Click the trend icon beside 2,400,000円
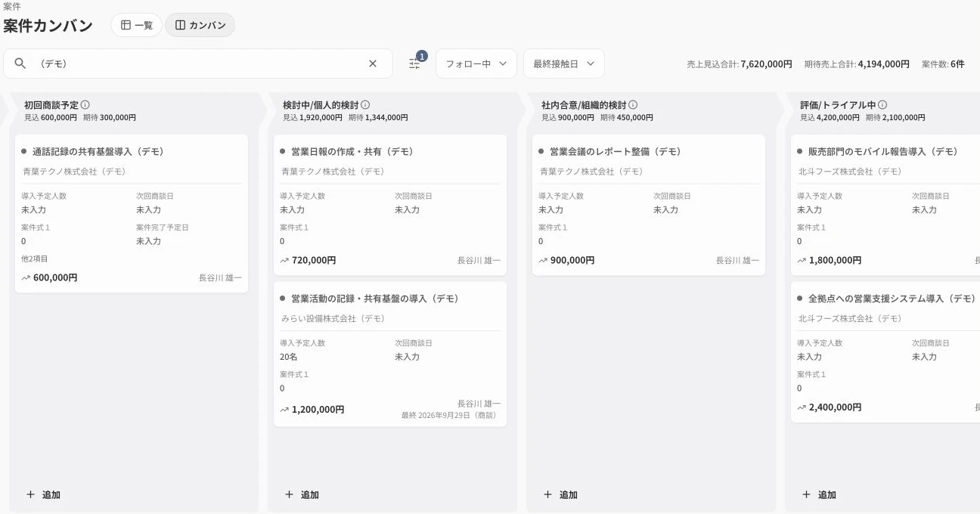 (802, 407)
